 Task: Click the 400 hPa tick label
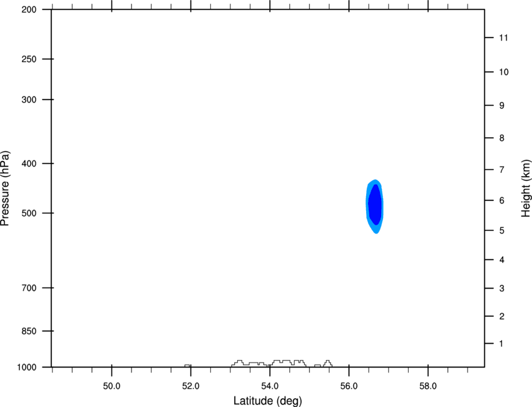(x=29, y=163)
